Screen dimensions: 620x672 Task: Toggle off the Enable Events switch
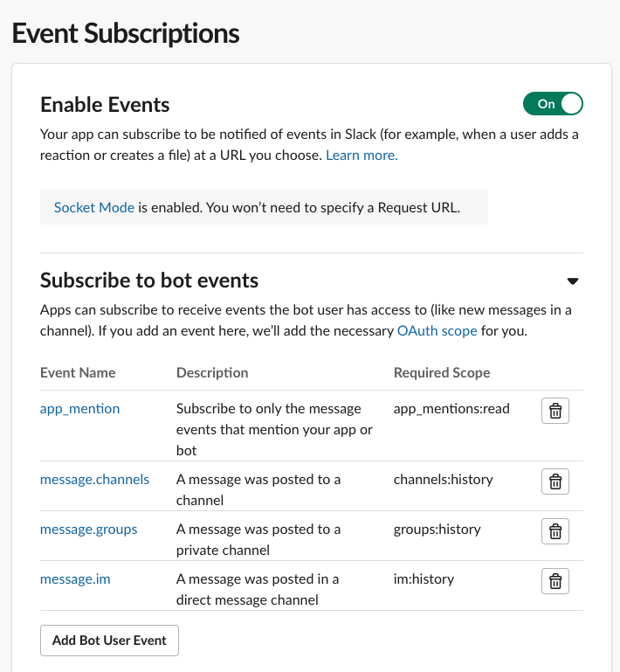pos(553,104)
